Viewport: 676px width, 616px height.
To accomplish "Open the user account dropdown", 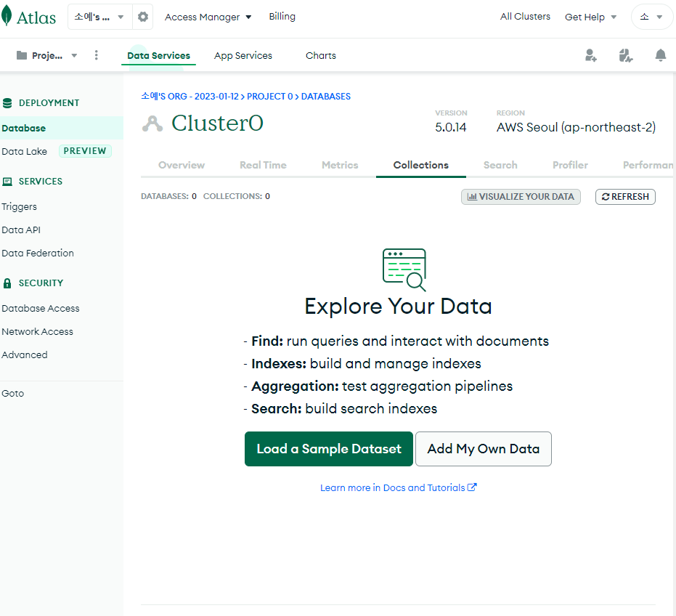I will (651, 17).
